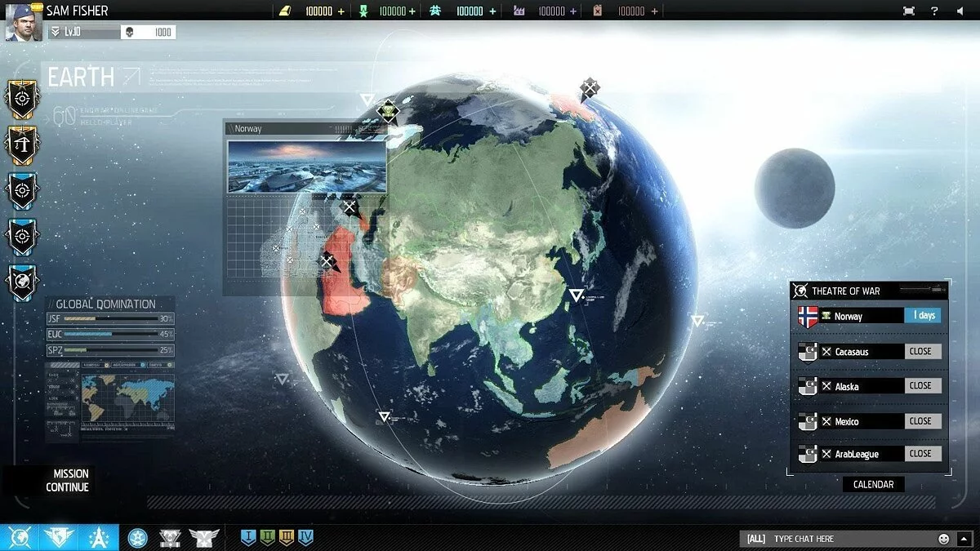Click the chat input field
The image size is (980, 551).
click(x=849, y=539)
